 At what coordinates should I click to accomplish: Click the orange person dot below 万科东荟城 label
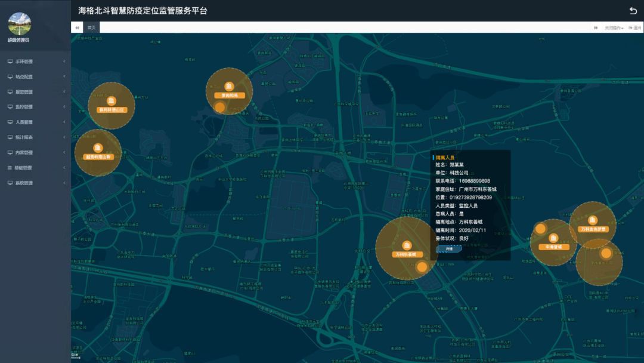coord(422,267)
